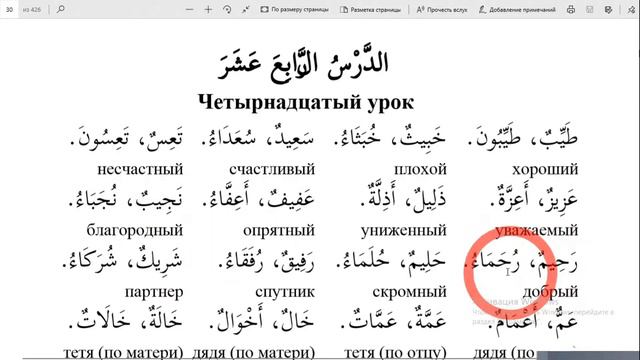Click the Arabic words 'شريك، شركاء'
The image size is (640, 360).
click(x=122, y=260)
